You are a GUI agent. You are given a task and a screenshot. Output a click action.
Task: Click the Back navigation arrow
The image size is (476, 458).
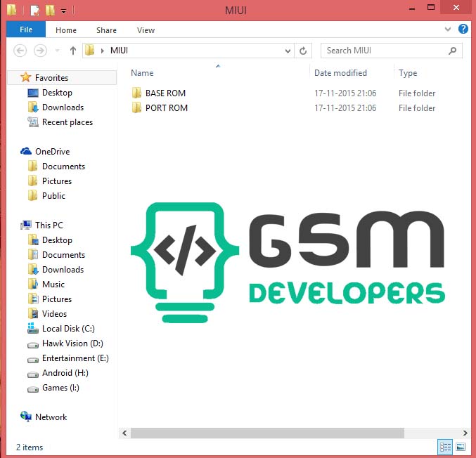[x=20, y=51]
